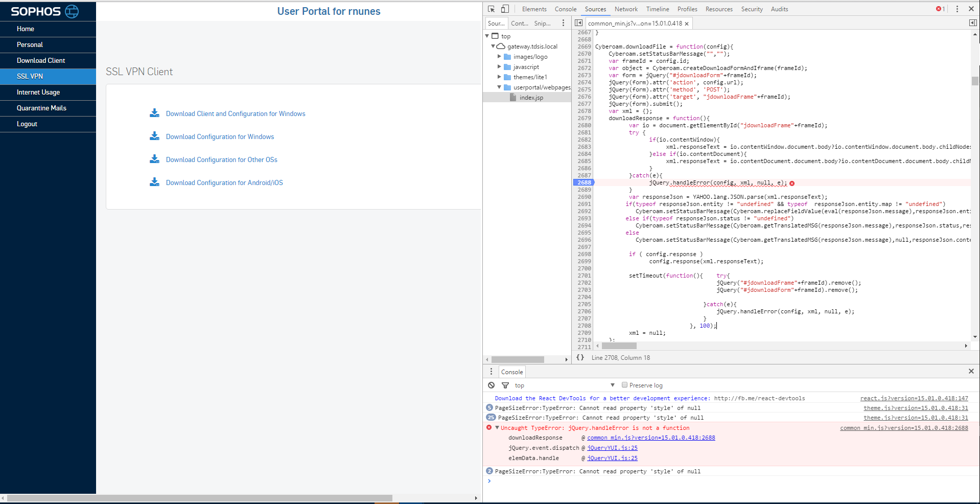The image size is (980, 504).
Task: Click the code editor vertical scrollbar thumb
Action: [x=975, y=81]
